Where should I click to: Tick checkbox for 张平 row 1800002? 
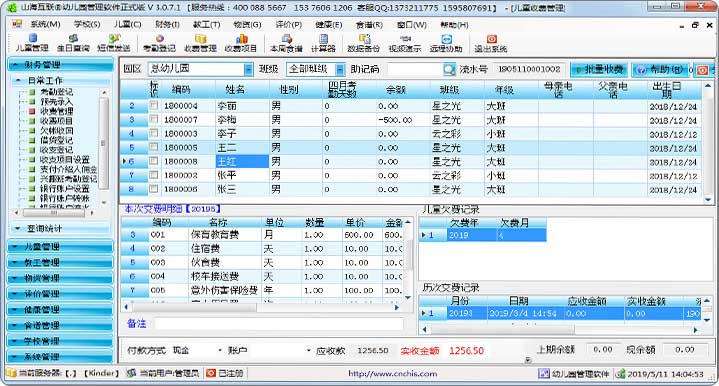tap(154, 175)
